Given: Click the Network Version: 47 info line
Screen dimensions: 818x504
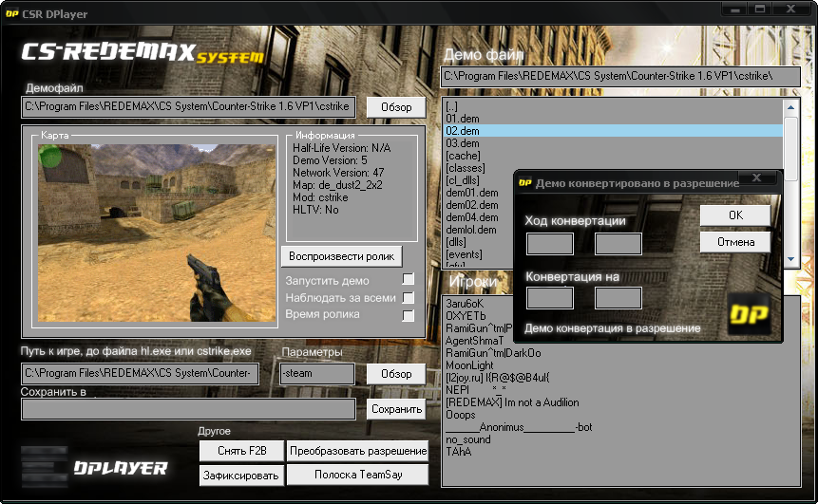Looking at the screenshot, I should point(338,173).
